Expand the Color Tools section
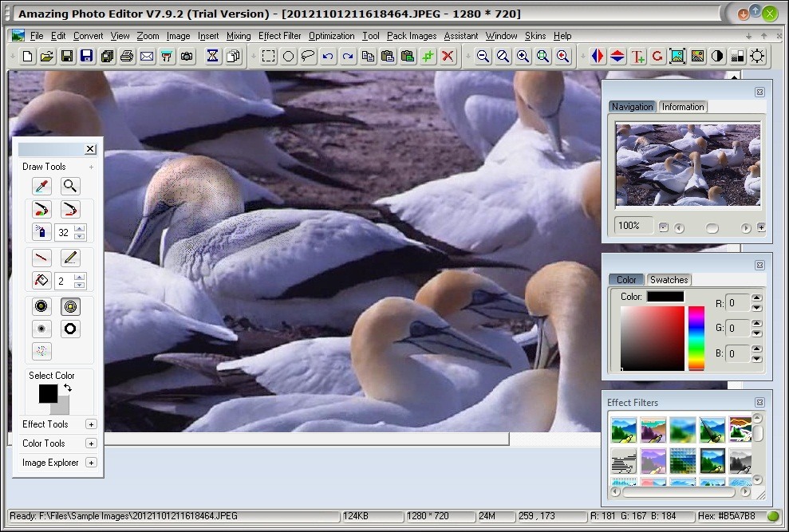The height and width of the screenshot is (532, 789). pyautogui.click(x=92, y=443)
